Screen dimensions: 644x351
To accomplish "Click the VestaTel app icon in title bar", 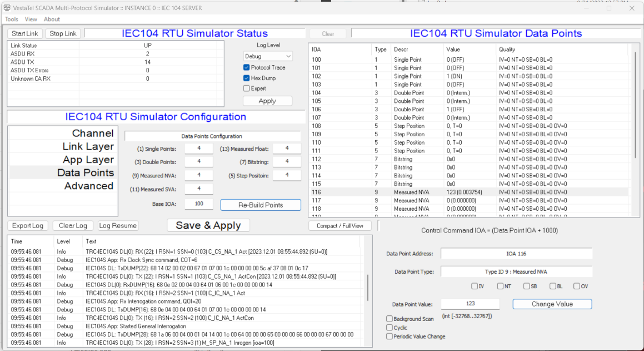I will (7, 8).
